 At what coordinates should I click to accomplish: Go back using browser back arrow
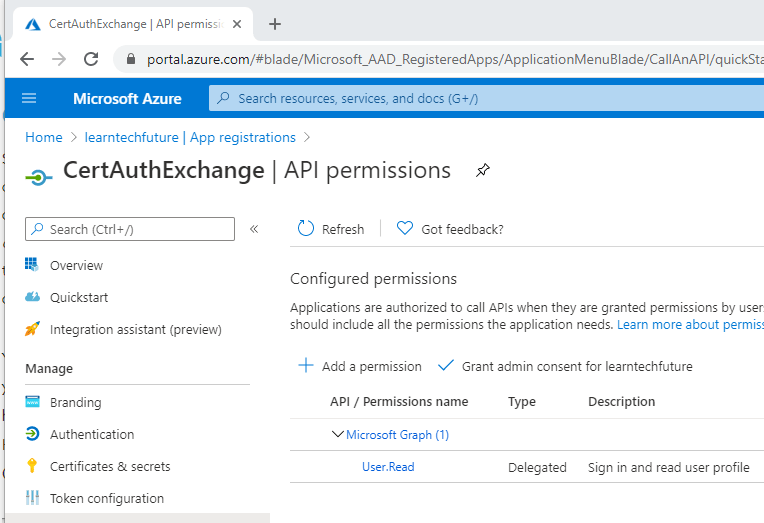tap(27, 59)
